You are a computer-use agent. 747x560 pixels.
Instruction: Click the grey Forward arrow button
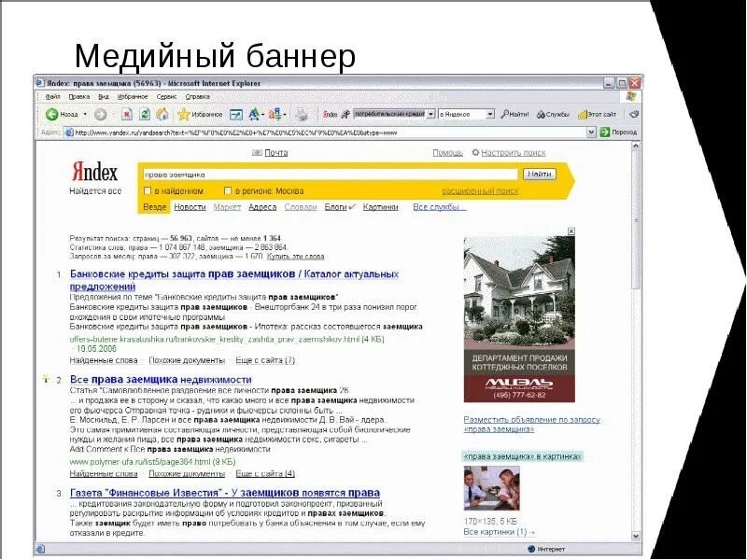tap(101, 114)
